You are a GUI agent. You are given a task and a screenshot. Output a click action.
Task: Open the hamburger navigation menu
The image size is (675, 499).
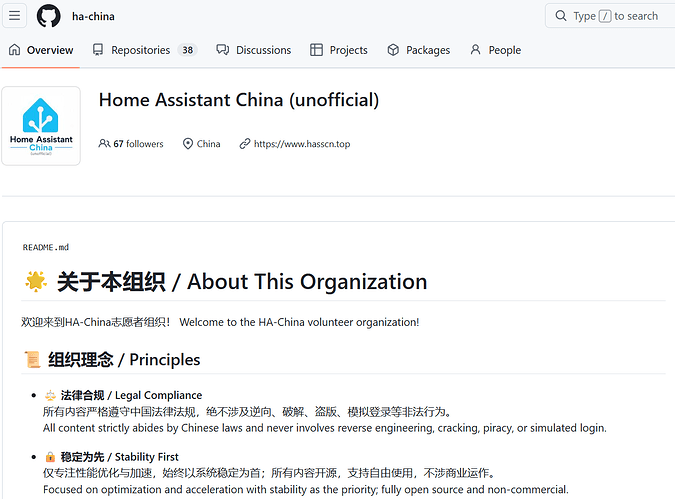pos(14,16)
